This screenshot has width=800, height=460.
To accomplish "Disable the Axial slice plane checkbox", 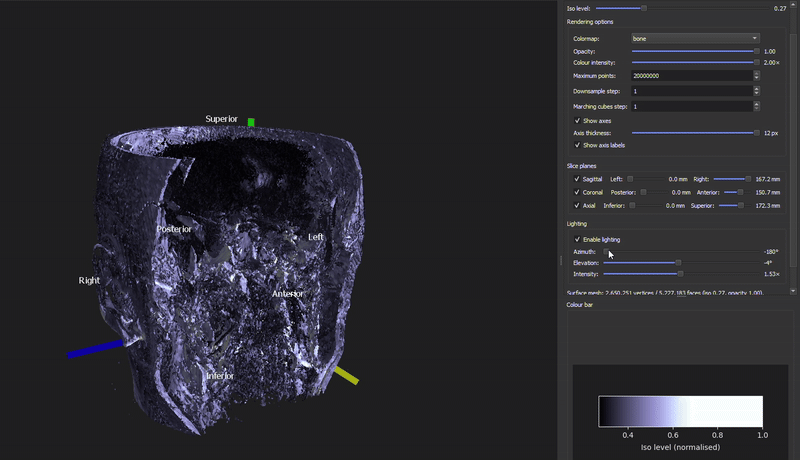I will (x=577, y=205).
